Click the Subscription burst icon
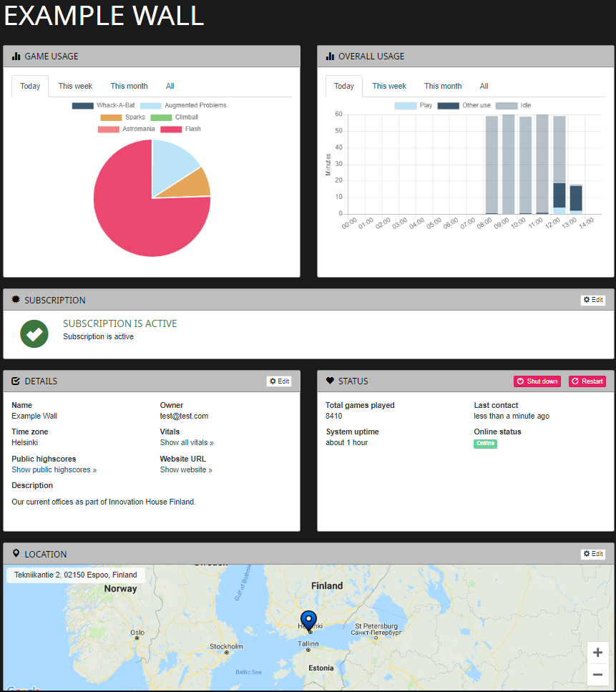Screen dimensions: 616x692 tap(16, 300)
